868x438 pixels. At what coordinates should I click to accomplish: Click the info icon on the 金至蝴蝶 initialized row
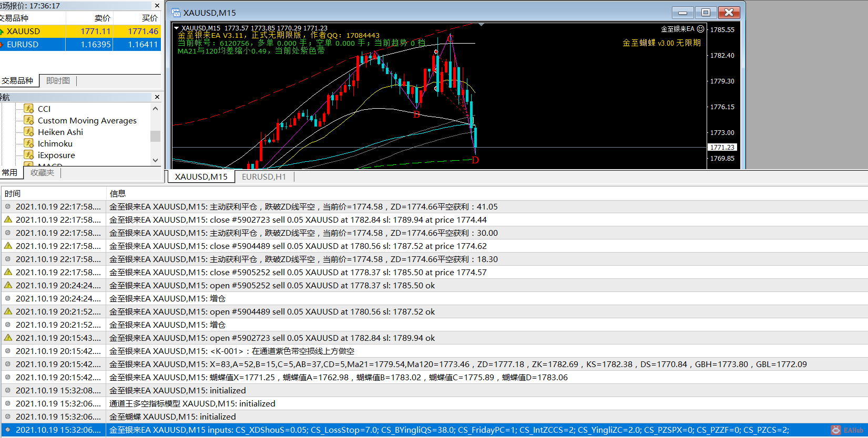[8, 416]
